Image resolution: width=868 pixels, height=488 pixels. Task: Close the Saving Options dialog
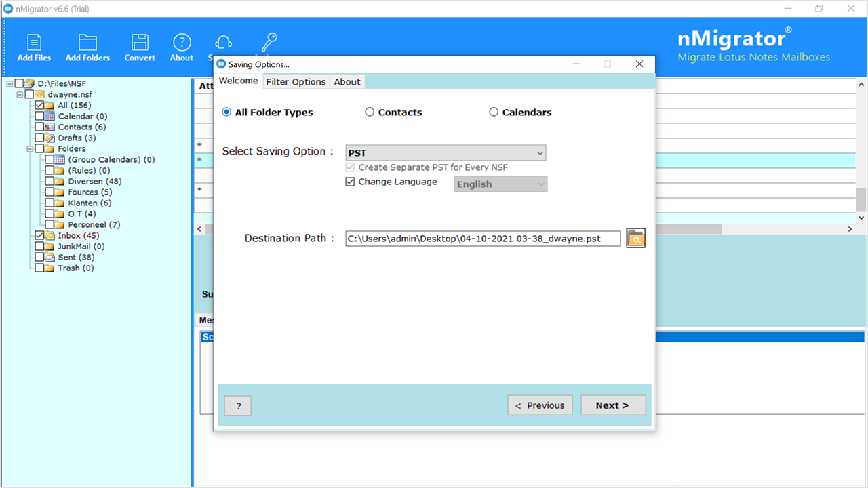click(x=639, y=64)
